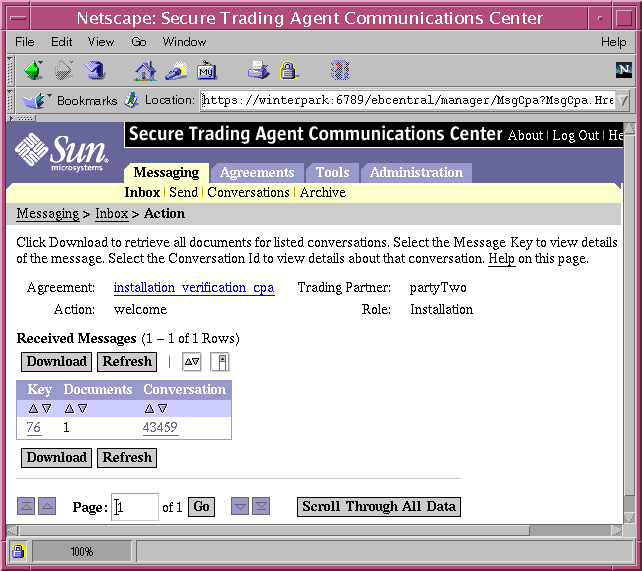Viewport: 642px width, 571px height.
Task: Click the Location URL field
Action: click(408, 100)
